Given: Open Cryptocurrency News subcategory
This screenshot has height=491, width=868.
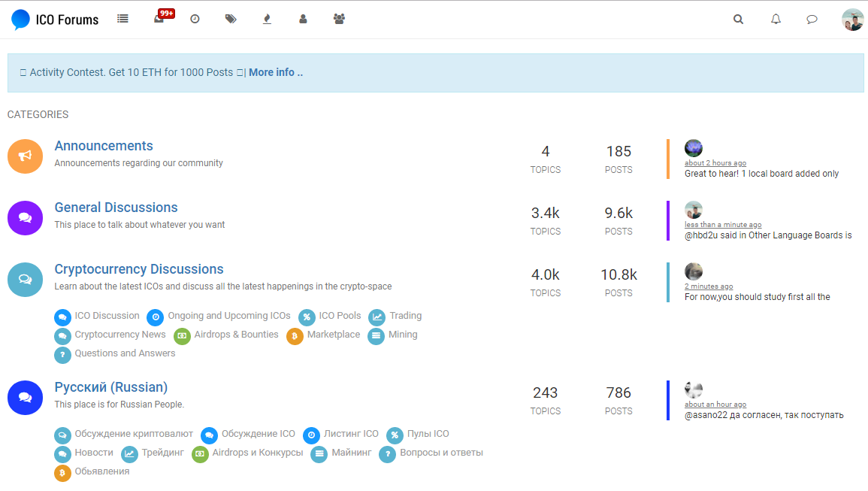Looking at the screenshot, I should point(120,334).
